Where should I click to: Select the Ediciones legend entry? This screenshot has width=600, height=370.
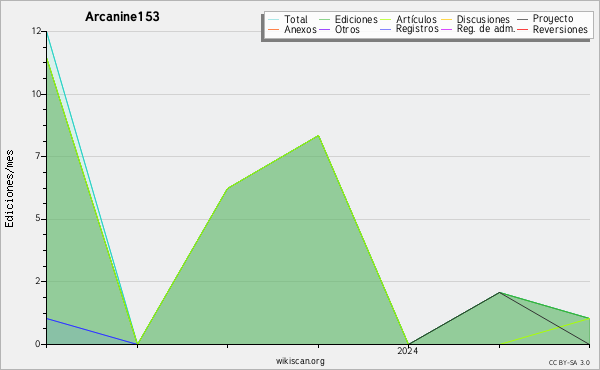[x=348, y=19]
